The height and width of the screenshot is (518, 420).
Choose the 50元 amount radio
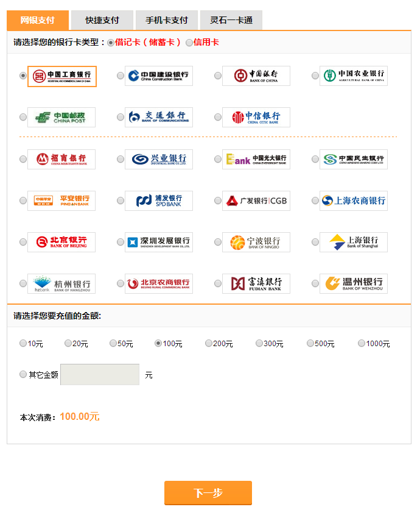[113, 343]
